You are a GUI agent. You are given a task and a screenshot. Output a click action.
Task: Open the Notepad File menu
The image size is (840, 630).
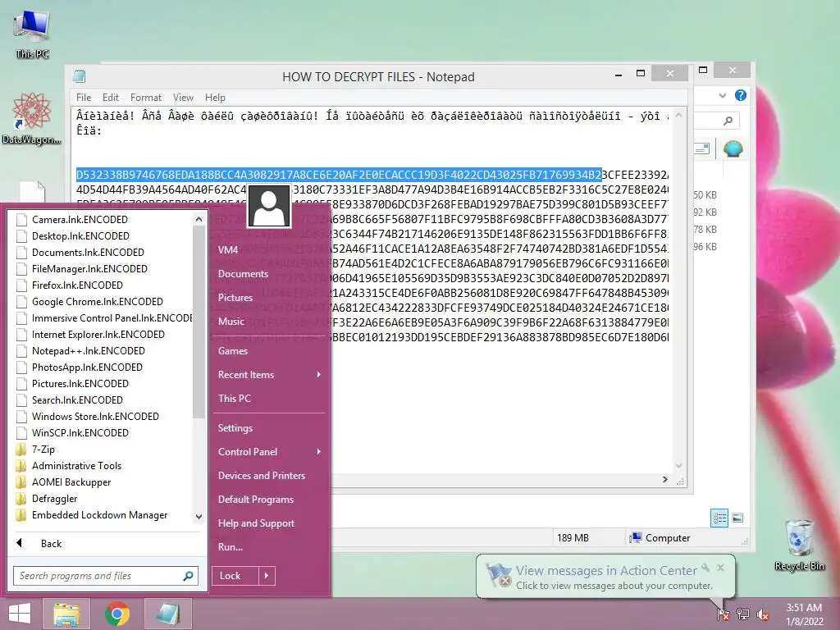(x=84, y=98)
